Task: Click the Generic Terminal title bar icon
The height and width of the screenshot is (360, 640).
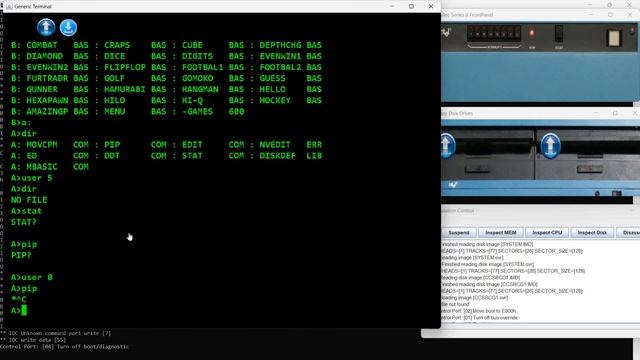Action: 9,7
